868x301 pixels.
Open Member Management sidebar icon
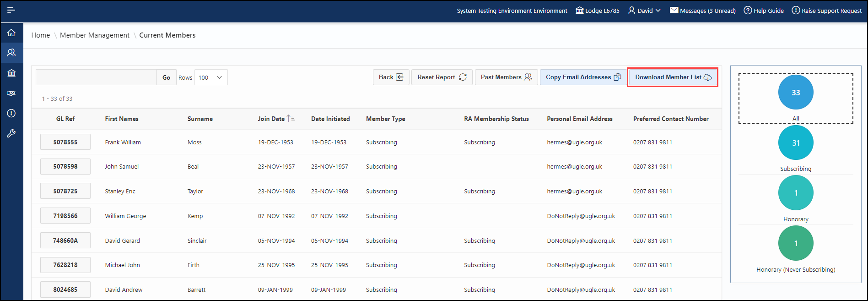(x=11, y=53)
